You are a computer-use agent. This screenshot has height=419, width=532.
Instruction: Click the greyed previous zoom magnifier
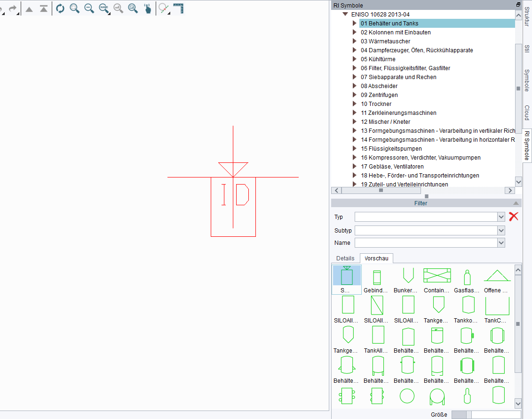[x=119, y=8]
